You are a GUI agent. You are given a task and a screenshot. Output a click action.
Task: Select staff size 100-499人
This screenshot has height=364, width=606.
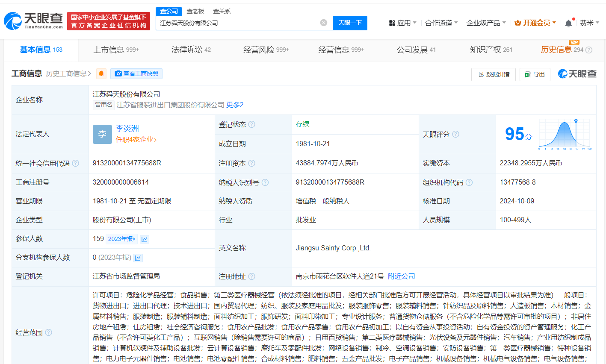[x=515, y=220]
